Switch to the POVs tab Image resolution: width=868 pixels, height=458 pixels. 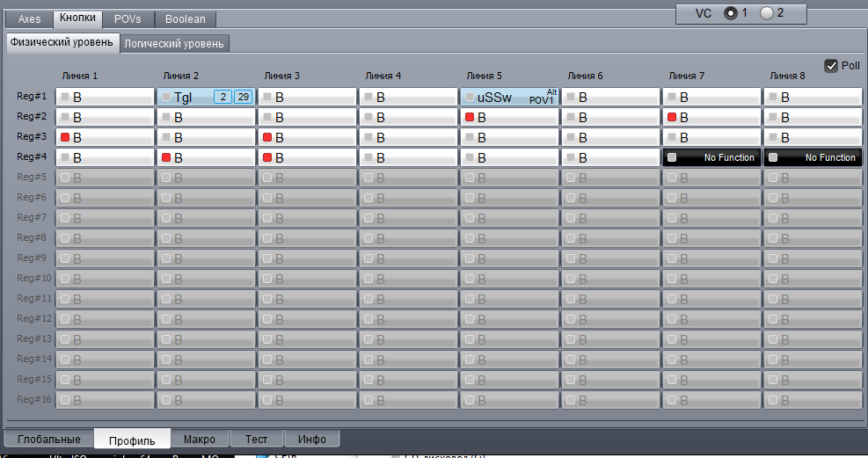(128, 19)
